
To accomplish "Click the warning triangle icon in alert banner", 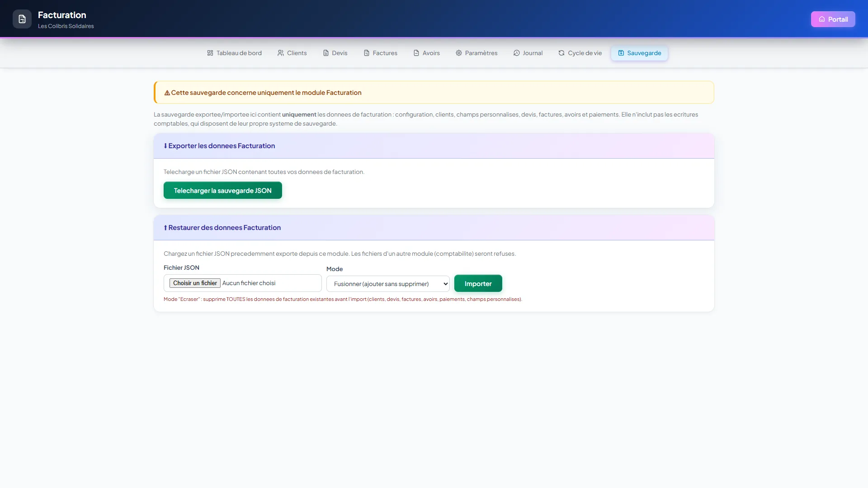I will (167, 93).
